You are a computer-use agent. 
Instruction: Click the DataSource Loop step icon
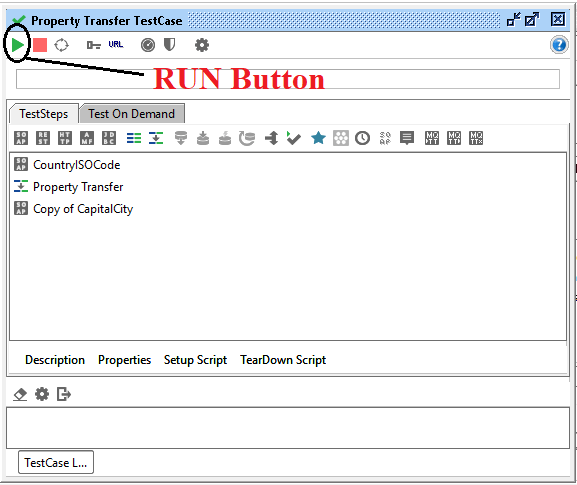[247, 138]
